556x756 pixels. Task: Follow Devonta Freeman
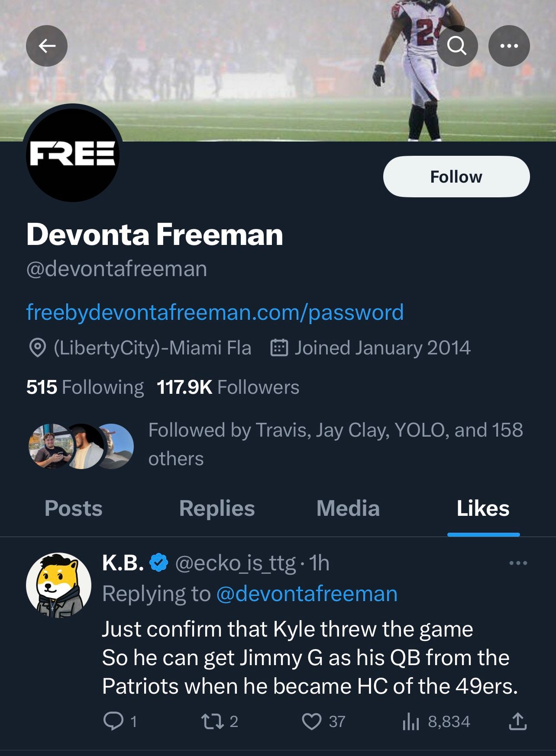point(456,177)
